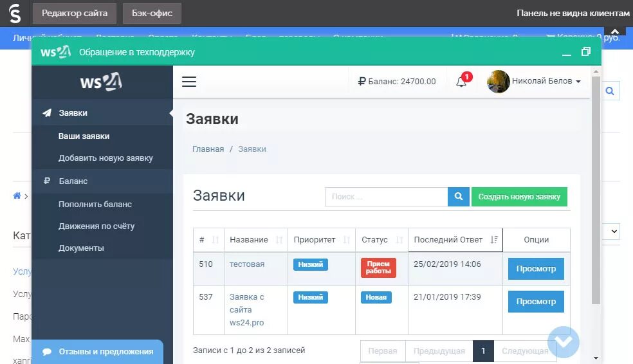Select Заявки in the sidebar

tap(102, 113)
